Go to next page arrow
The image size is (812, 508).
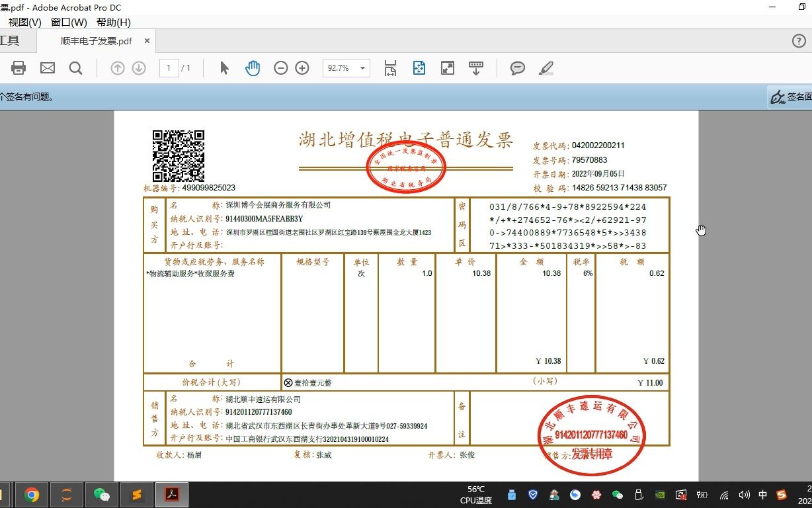pyautogui.click(x=139, y=67)
